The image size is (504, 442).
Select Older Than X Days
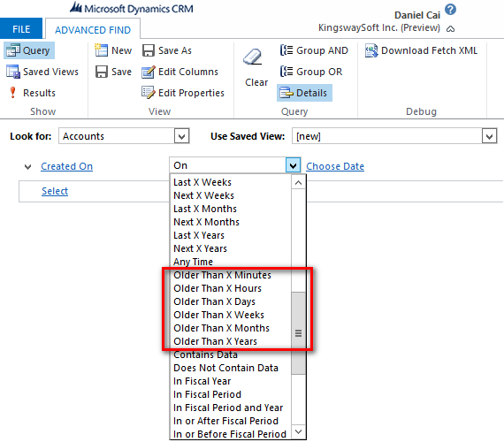click(231, 301)
